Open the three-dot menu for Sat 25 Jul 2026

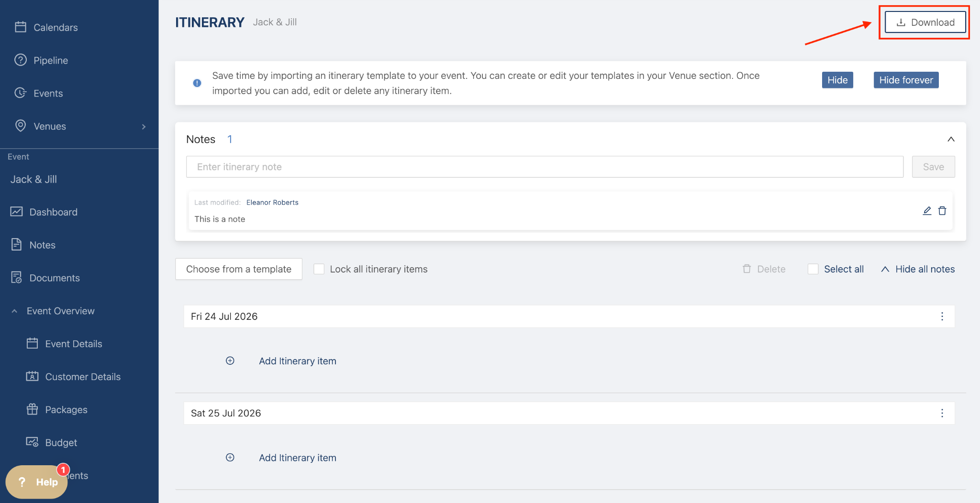(x=942, y=413)
